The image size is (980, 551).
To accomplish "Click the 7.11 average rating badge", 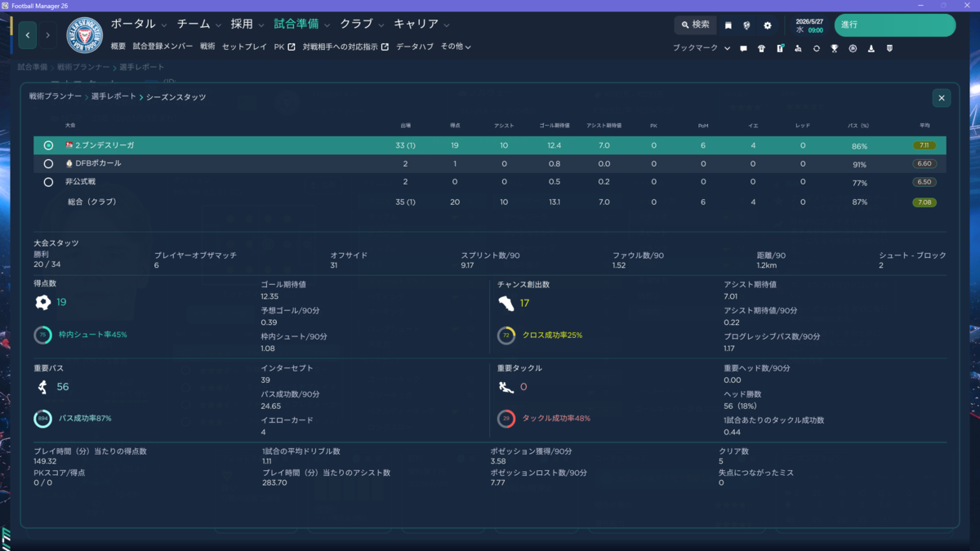I will [924, 145].
